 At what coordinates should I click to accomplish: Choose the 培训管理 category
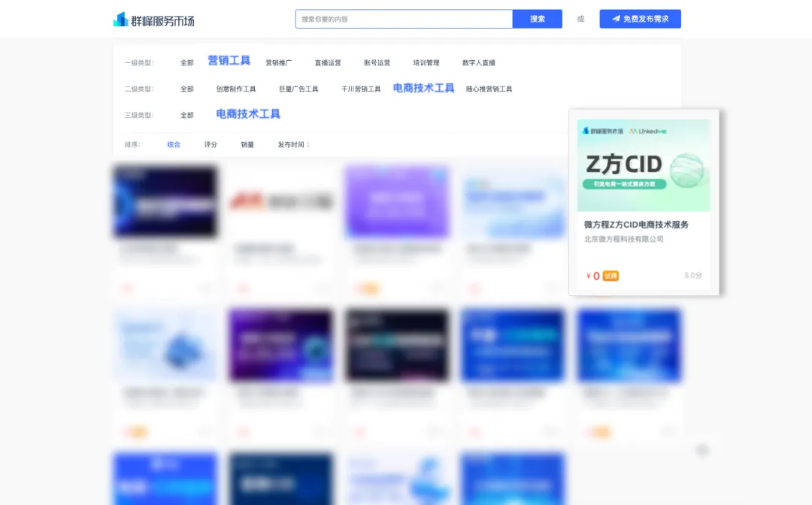426,62
